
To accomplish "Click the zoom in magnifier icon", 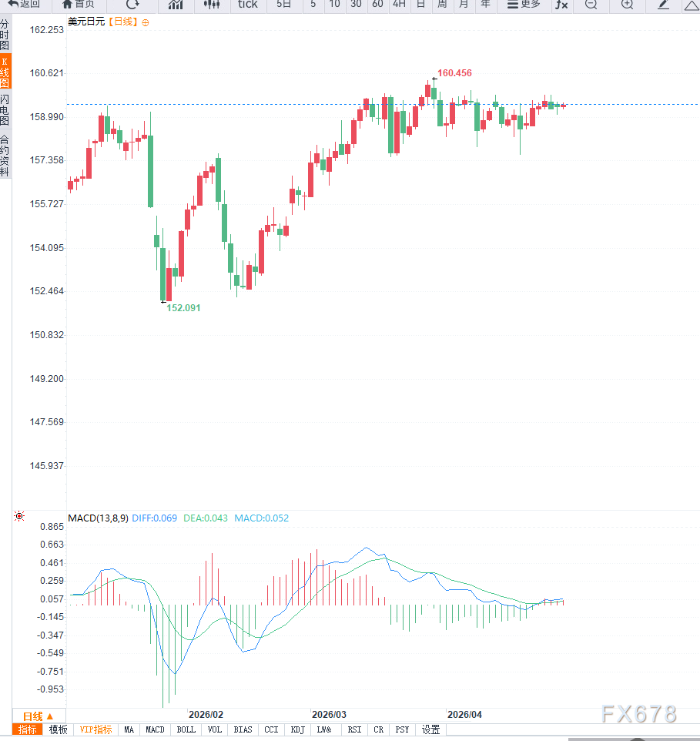I will (x=627, y=5).
